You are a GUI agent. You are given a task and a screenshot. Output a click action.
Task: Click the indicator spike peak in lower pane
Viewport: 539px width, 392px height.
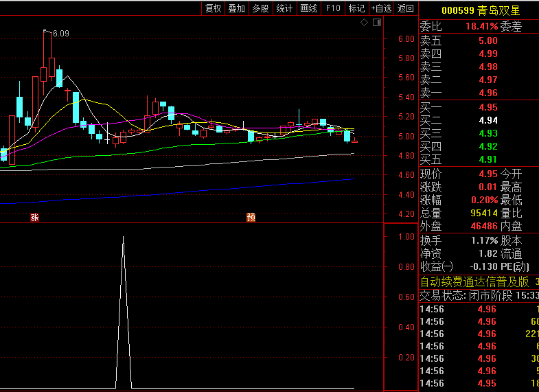pyautogui.click(x=123, y=238)
